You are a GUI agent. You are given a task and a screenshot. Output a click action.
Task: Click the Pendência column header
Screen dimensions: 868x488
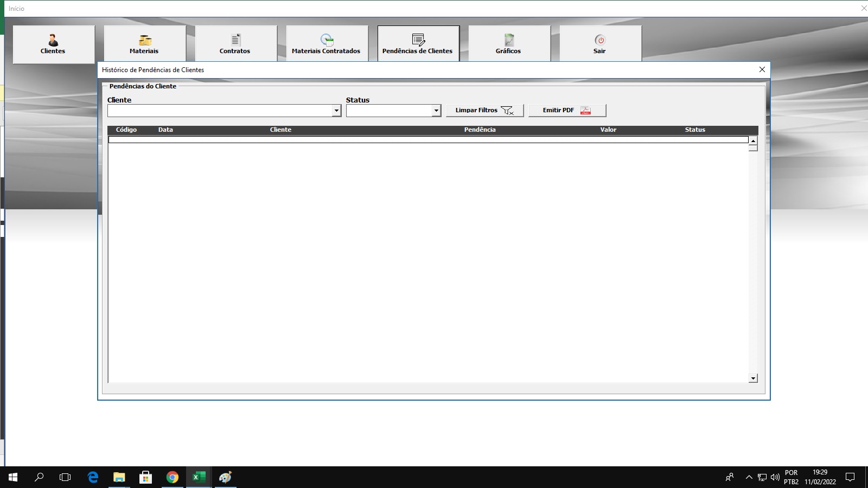tap(480, 130)
